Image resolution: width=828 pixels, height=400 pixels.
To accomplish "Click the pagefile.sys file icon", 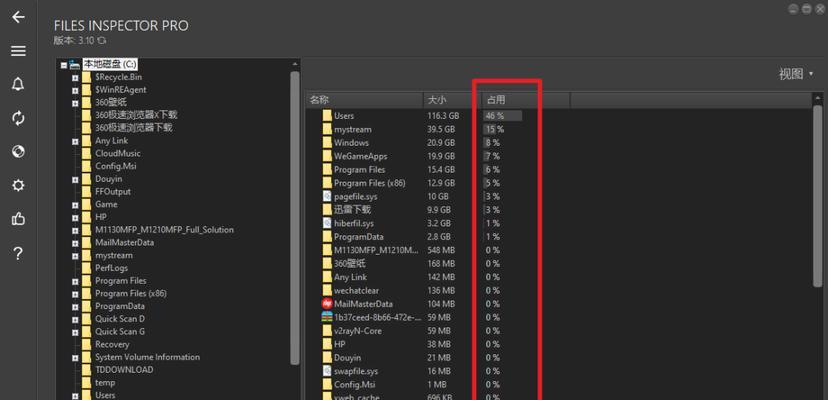I will (327, 197).
